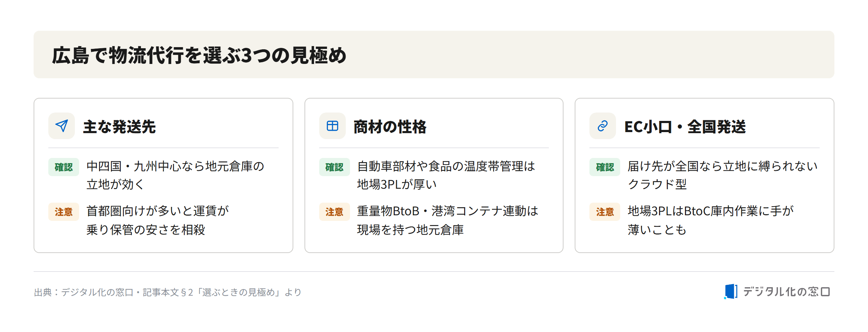The image size is (868, 332).
Task: Click the grid box icon beside 商材の性格
Action: click(x=332, y=126)
